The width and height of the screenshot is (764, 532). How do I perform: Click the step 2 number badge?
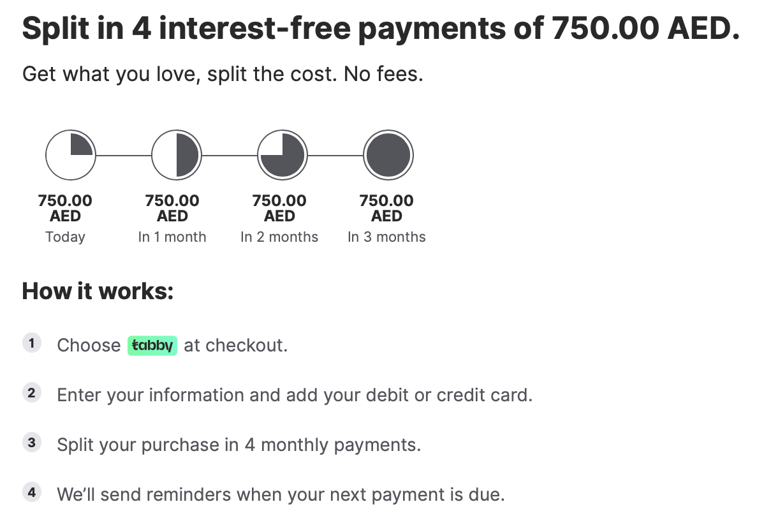pyautogui.click(x=31, y=393)
